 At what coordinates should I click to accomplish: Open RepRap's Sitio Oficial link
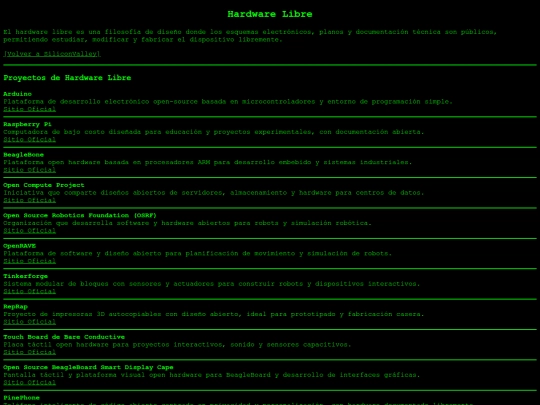[x=30, y=322]
